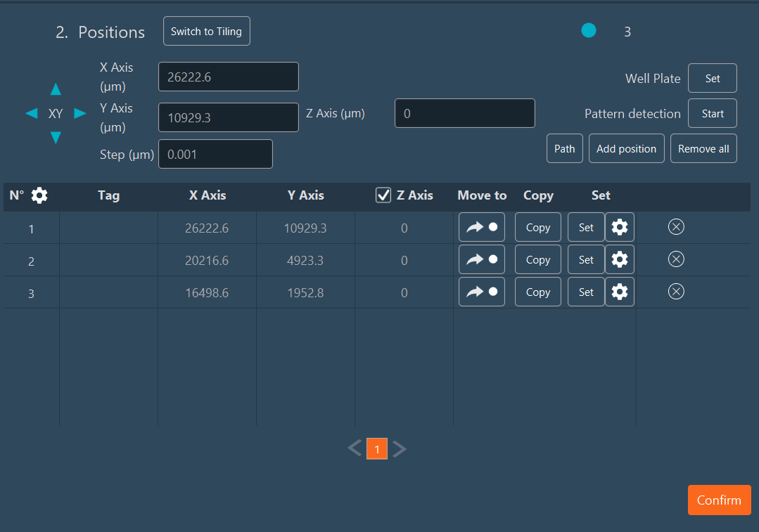The height and width of the screenshot is (532, 759).
Task: Start pattern detection
Action: click(x=712, y=113)
